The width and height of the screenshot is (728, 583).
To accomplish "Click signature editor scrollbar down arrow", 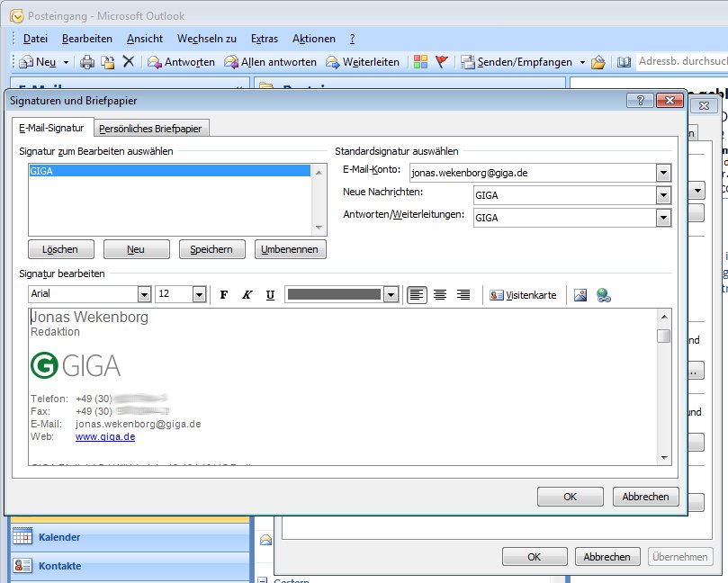I will pyautogui.click(x=664, y=458).
